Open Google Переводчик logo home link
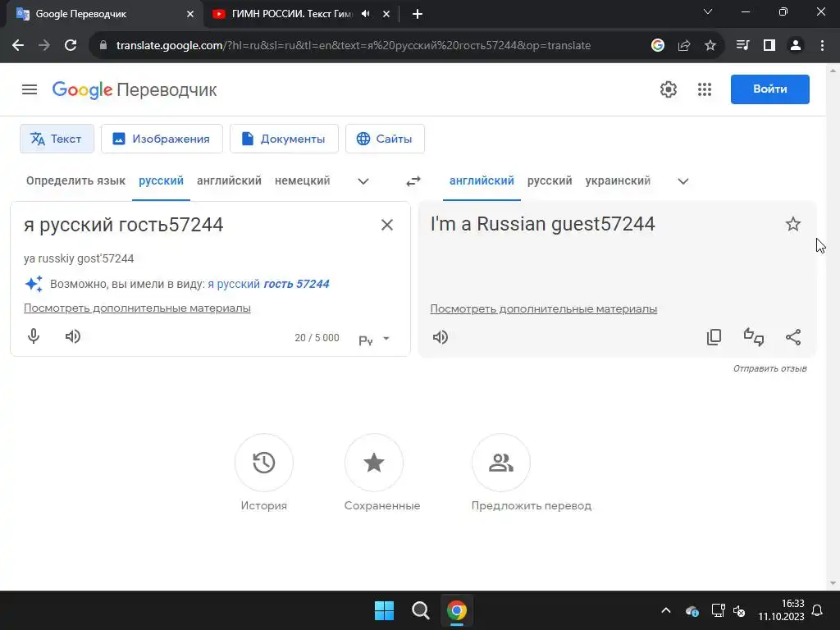This screenshot has height=630, width=840. click(135, 89)
